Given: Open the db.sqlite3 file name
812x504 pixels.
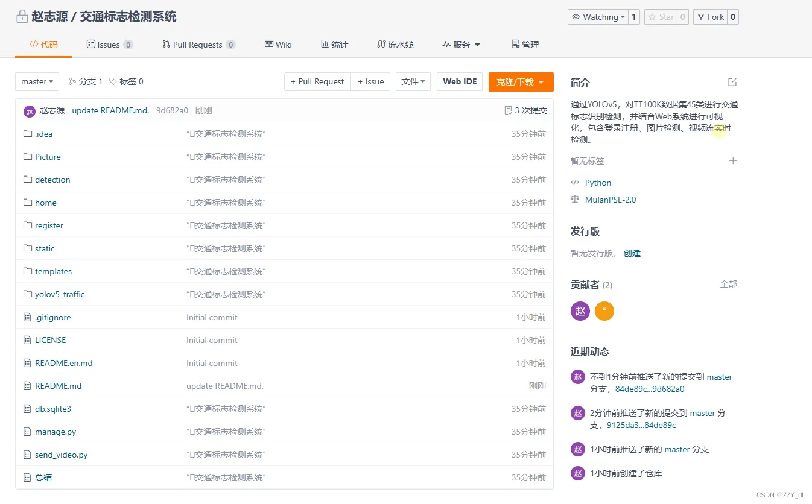Looking at the screenshot, I should click(53, 409).
